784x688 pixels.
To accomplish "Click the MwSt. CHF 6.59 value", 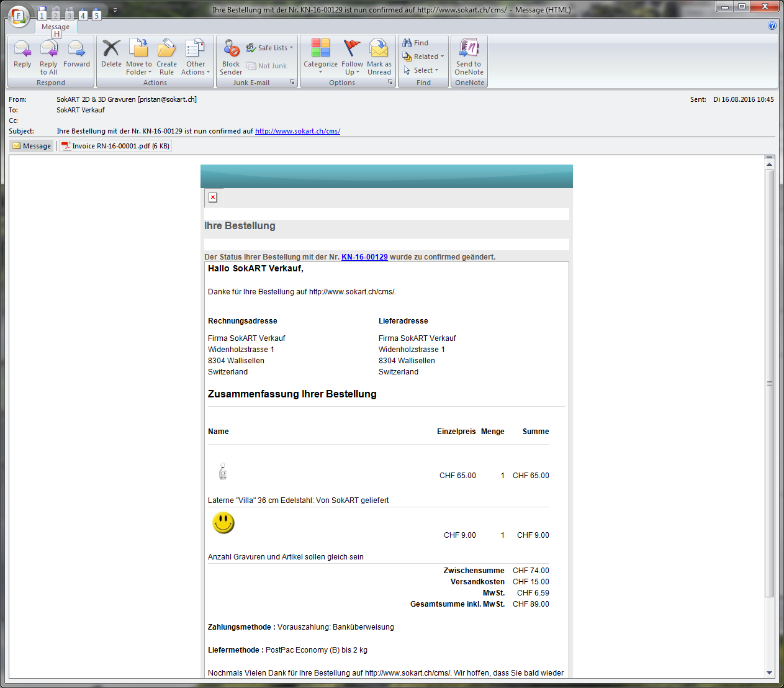I will tap(533, 593).
